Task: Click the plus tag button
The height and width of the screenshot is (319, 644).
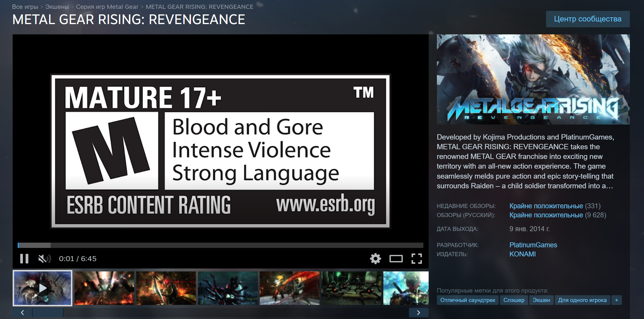Action: coord(616,300)
